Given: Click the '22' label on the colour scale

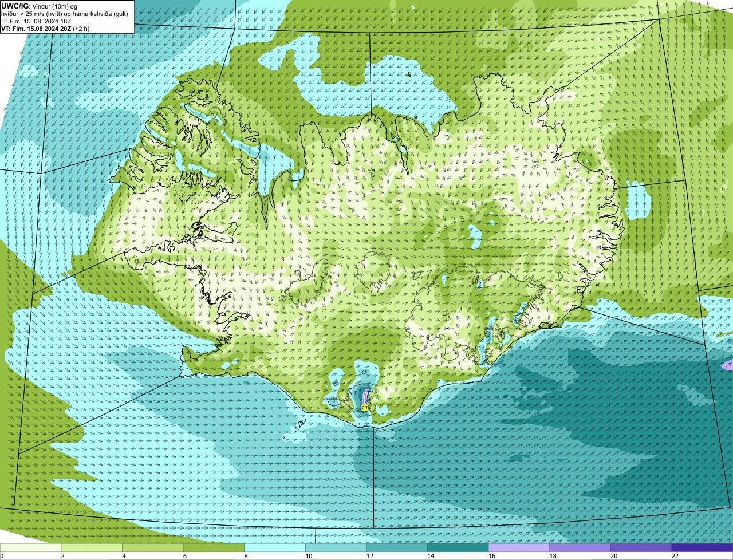Looking at the screenshot, I should point(675,556).
